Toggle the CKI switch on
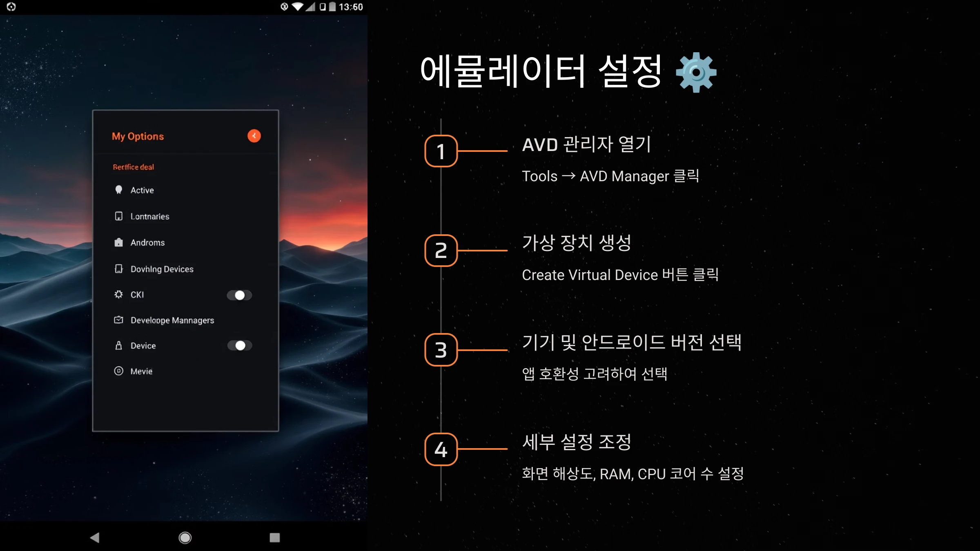 coord(238,295)
